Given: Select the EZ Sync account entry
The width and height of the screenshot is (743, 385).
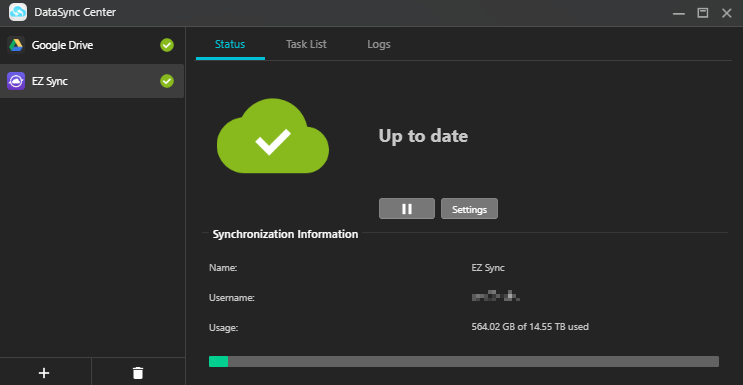Looking at the screenshot, I should coord(92,81).
